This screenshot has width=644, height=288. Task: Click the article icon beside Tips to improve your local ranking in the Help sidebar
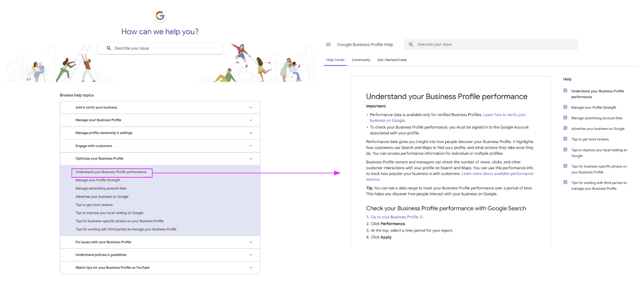(565, 150)
